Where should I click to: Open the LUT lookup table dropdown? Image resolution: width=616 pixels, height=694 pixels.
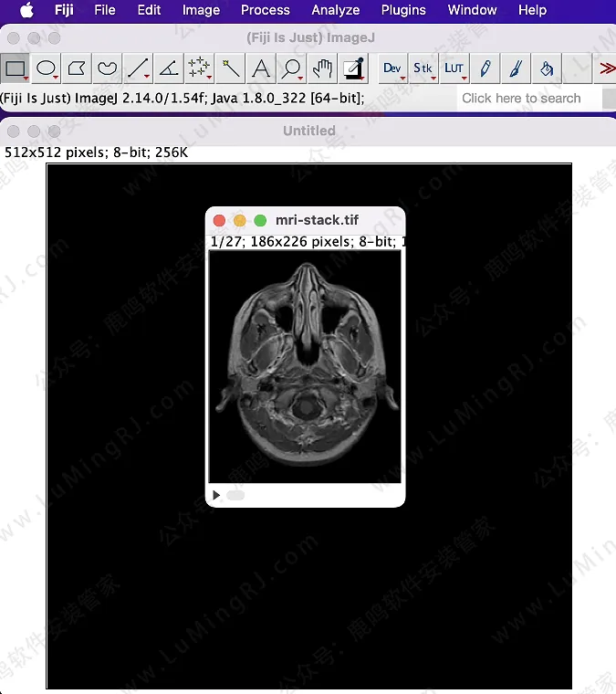(x=454, y=68)
